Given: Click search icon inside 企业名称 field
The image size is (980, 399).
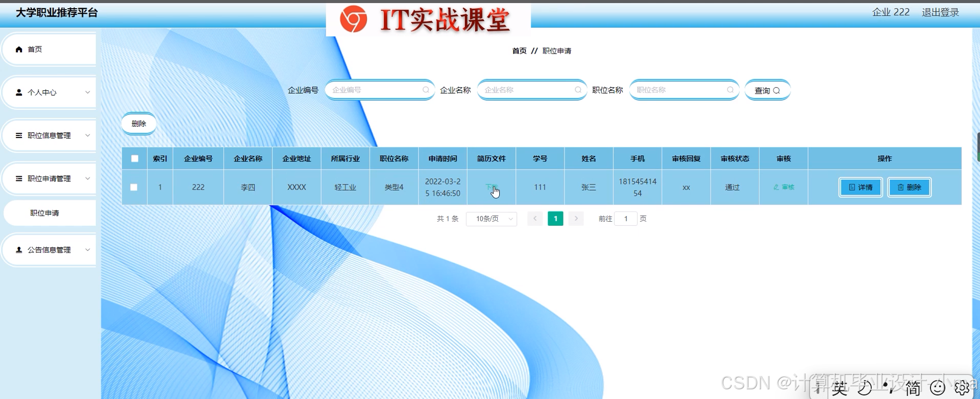Looking at the screenshot, I should click(578, 90).
